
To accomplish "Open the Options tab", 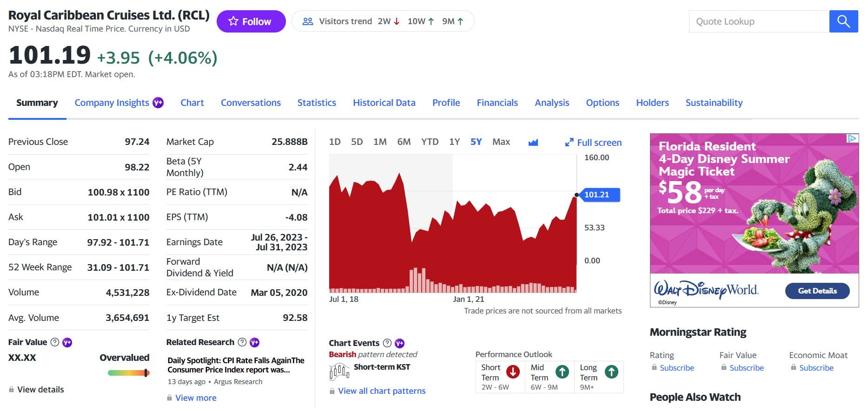I will tap(603, 103).
